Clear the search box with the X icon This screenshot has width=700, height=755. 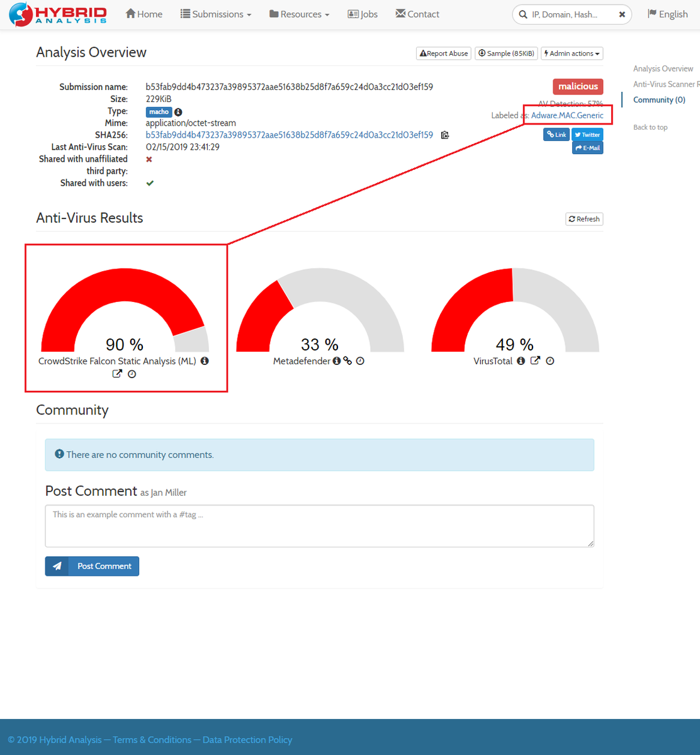tap(622, 14)
